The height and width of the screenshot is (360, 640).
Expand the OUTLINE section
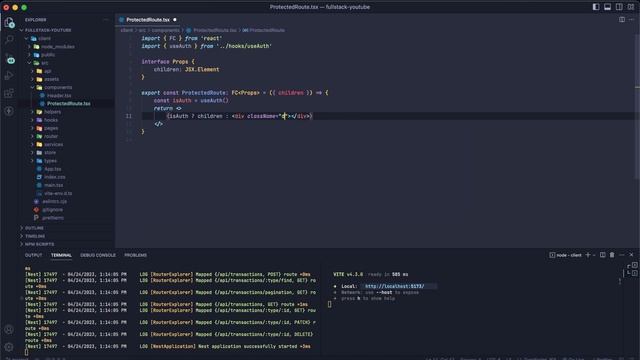pyautogui.click(x=34, y=228)
